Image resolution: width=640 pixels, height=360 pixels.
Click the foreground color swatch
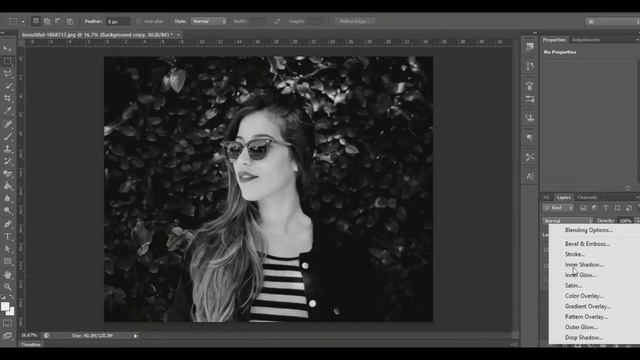[x=5, y=306]
